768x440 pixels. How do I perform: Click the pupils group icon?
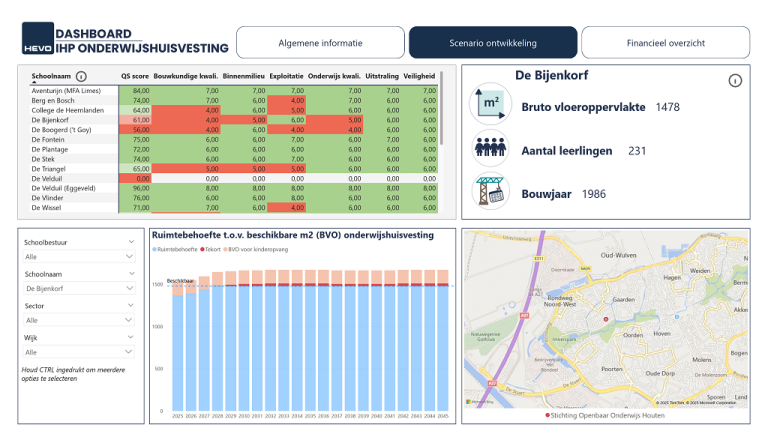click(491, 147)
